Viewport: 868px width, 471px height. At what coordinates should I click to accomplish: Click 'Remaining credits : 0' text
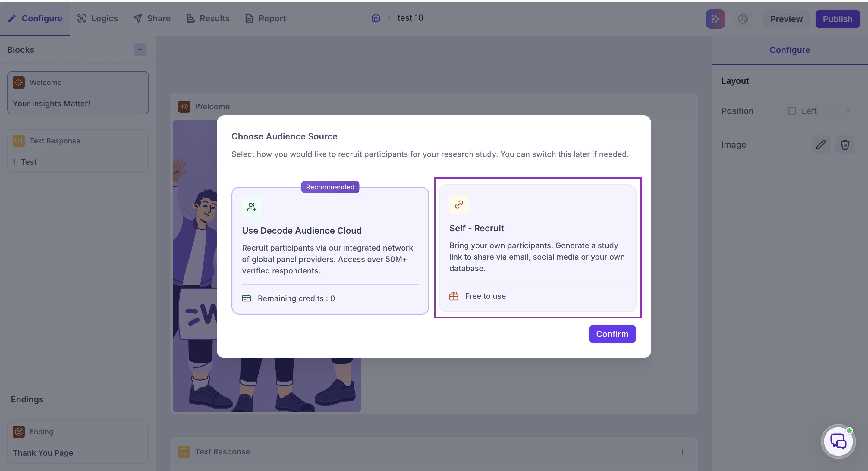pyautogui.click(x=296, y=298)
